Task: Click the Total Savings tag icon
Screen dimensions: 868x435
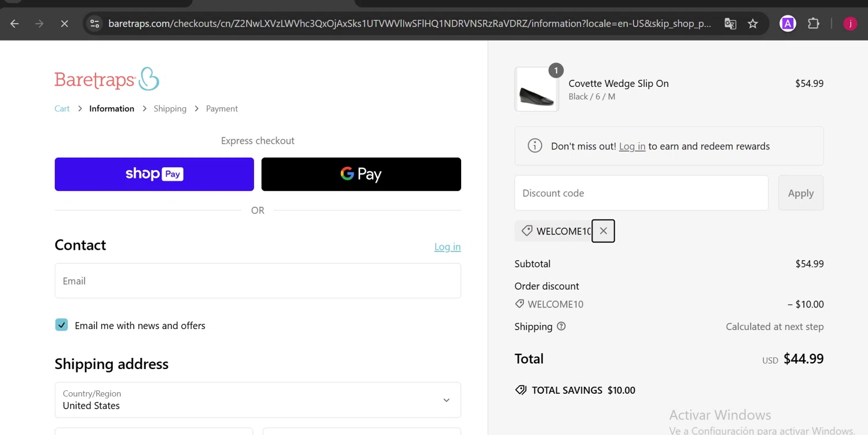Action: pyautogui.click(x=521, y=390)
